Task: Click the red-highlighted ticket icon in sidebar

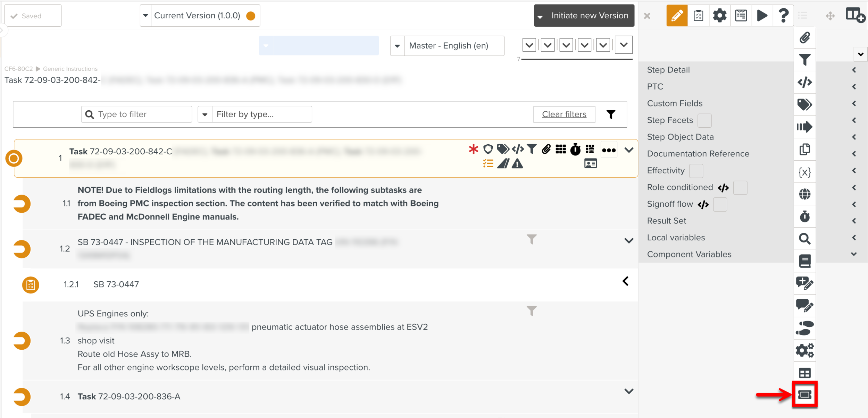Action: click(x=804, y=394)
